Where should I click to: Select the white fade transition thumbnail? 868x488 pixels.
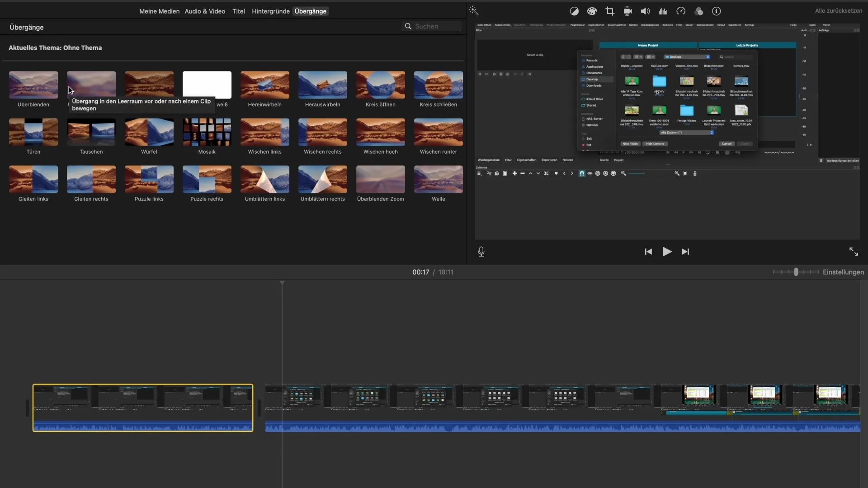[207, 84]
